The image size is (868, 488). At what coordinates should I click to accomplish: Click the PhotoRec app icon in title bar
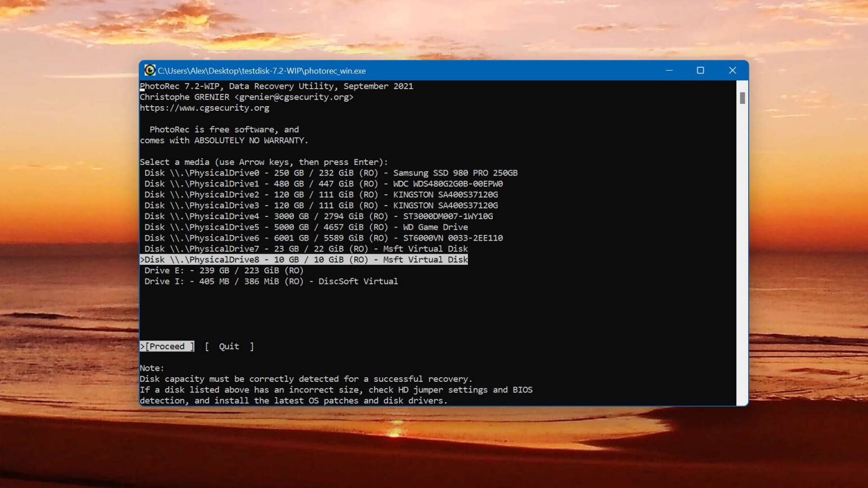point(150,71)
